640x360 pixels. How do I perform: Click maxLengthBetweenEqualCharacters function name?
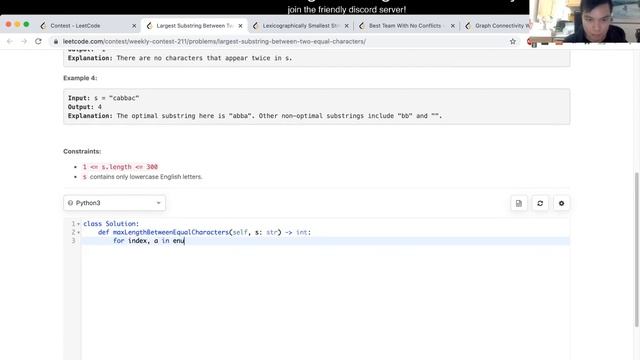[171, 232]
